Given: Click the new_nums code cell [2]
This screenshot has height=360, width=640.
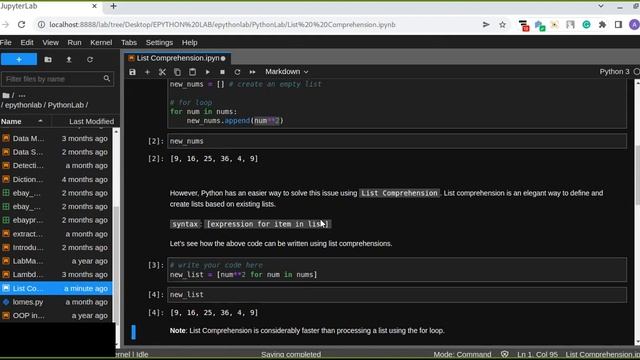Looking at the screenshot, I should coord(397,141).
